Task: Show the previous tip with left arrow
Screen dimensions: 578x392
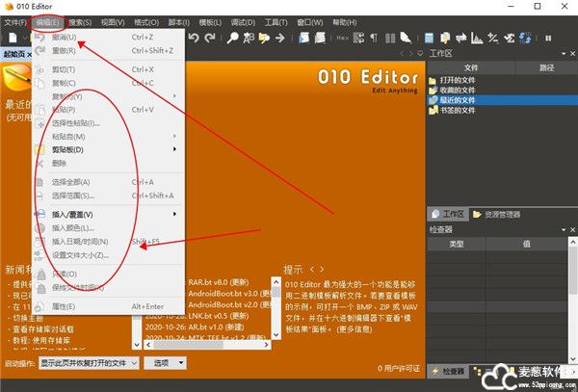Action: [312, 270]
